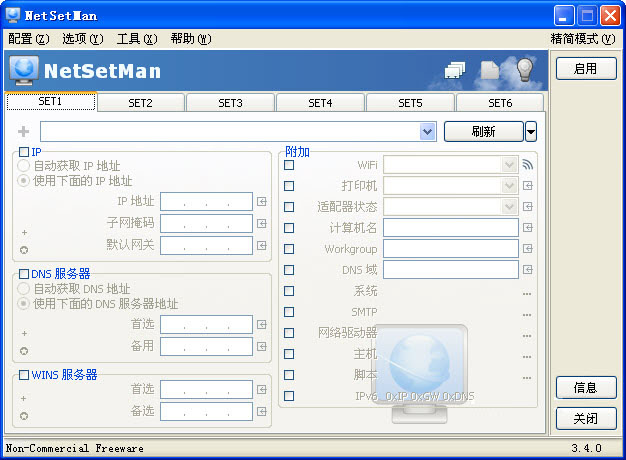This screenshot has height=460, width=626.
Task: Click the arrow icon next to 计算机名 field
Action: coord(528,228)
